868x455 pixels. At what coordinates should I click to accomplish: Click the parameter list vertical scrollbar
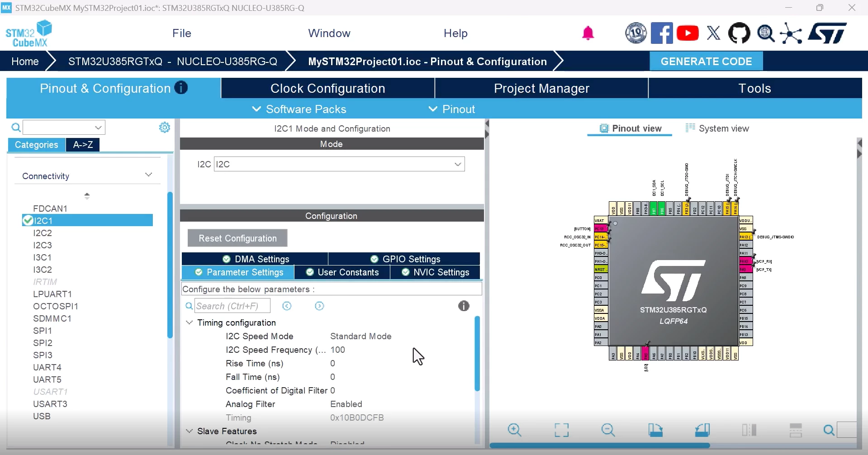tap(477, 354)
